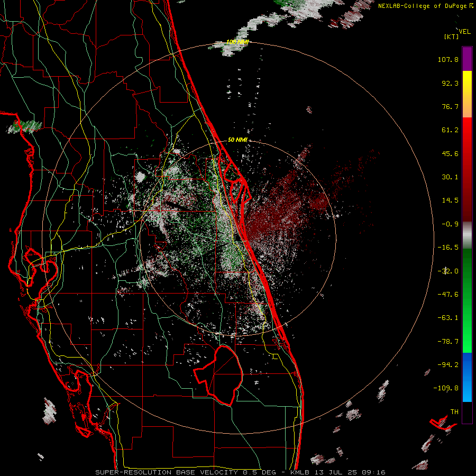Click the 92.3 scale value
This screenshot has height=476, width=476.
[450, 83]
